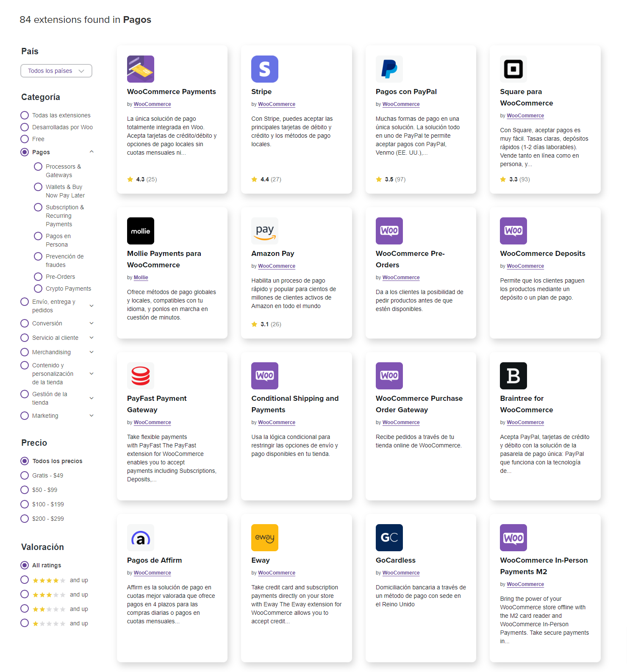The width and height of the screenshot is (627, 672).
Task: Click the Mollie logo icon
Action: 141,231
